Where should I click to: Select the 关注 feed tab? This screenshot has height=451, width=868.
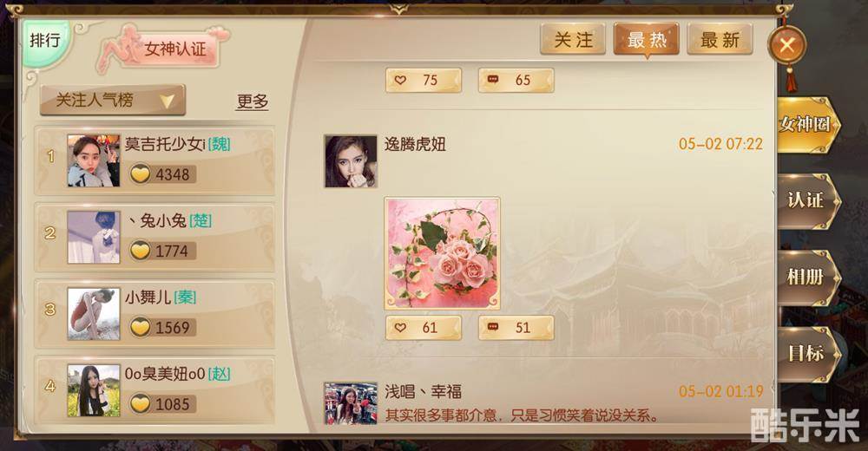[x=573, y=40]
